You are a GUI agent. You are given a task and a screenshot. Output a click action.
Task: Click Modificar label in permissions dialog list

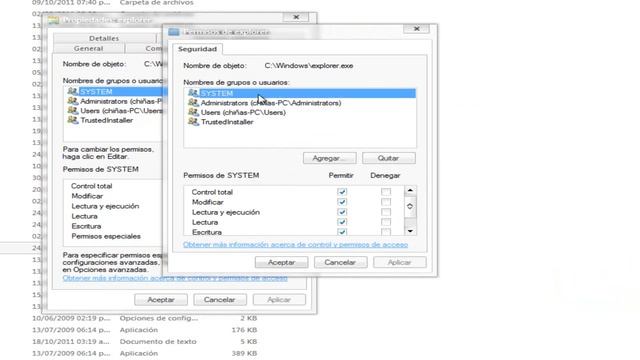point(208,202)
